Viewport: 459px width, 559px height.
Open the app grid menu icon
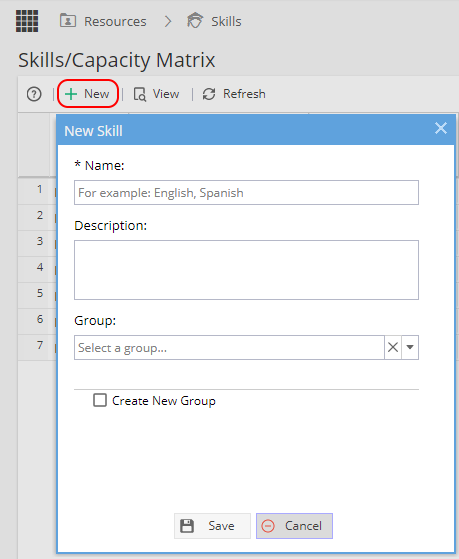tap(27, 21)
